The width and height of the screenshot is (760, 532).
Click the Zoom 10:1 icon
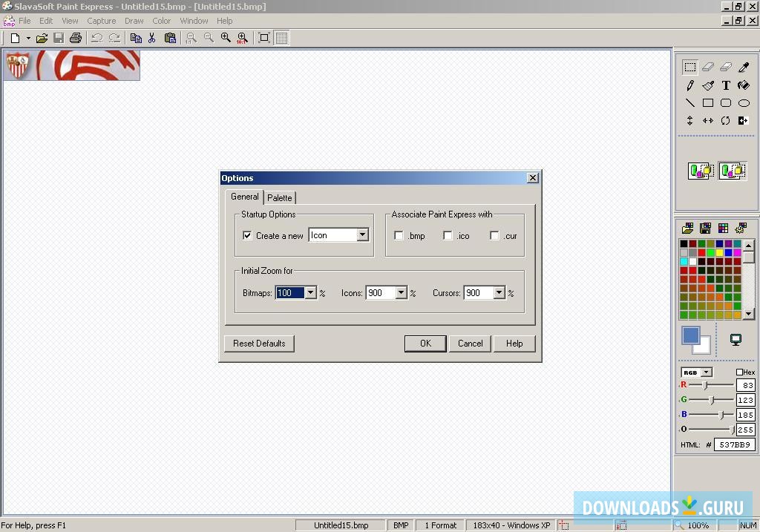[243, 38]
